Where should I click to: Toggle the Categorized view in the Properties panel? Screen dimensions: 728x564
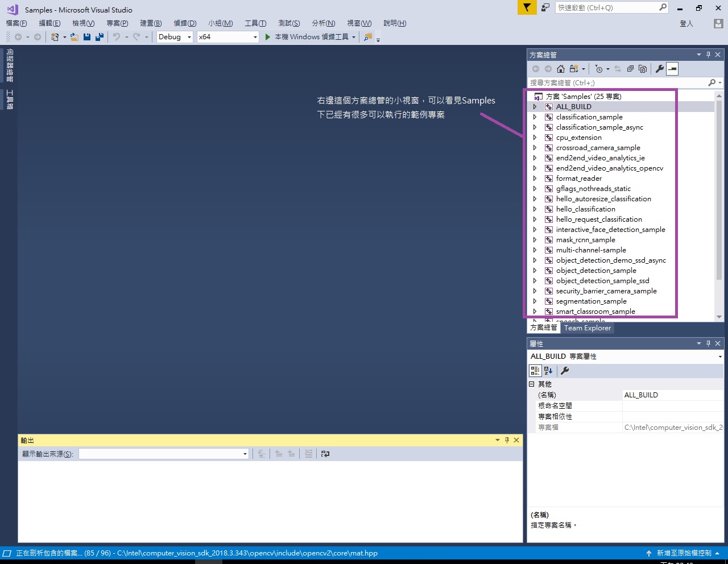tap(535, 371)
